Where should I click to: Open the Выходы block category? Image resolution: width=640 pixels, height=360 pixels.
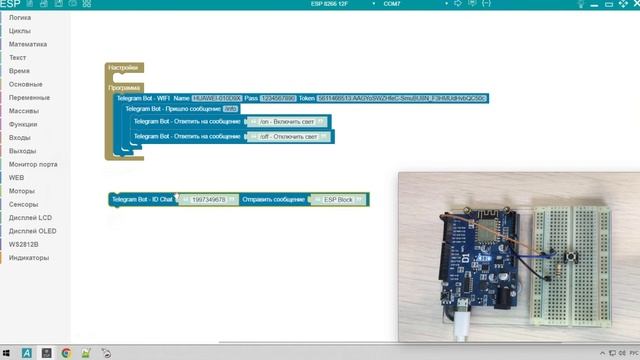(x=22, y=151)
